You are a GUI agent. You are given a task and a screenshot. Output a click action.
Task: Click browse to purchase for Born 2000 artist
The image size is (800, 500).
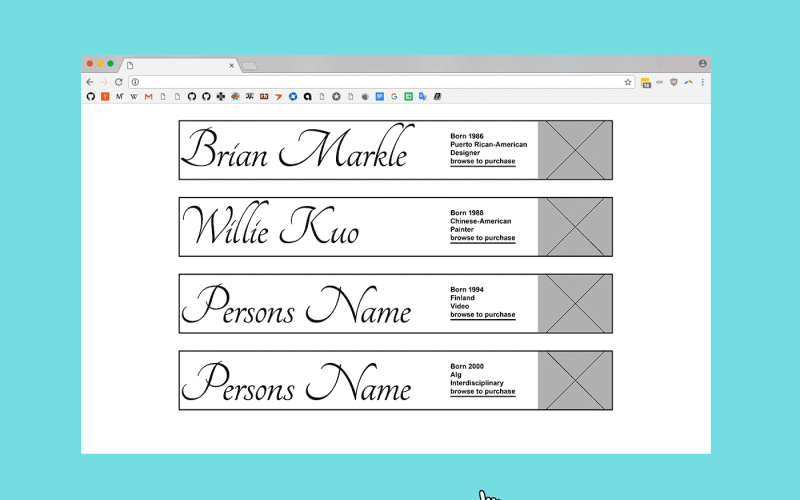(483, 392)
